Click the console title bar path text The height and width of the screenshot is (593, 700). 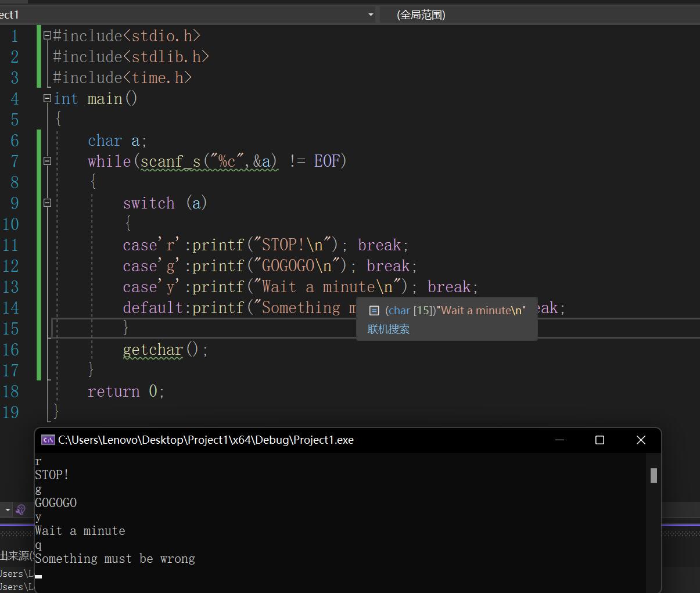pos(206,440)
